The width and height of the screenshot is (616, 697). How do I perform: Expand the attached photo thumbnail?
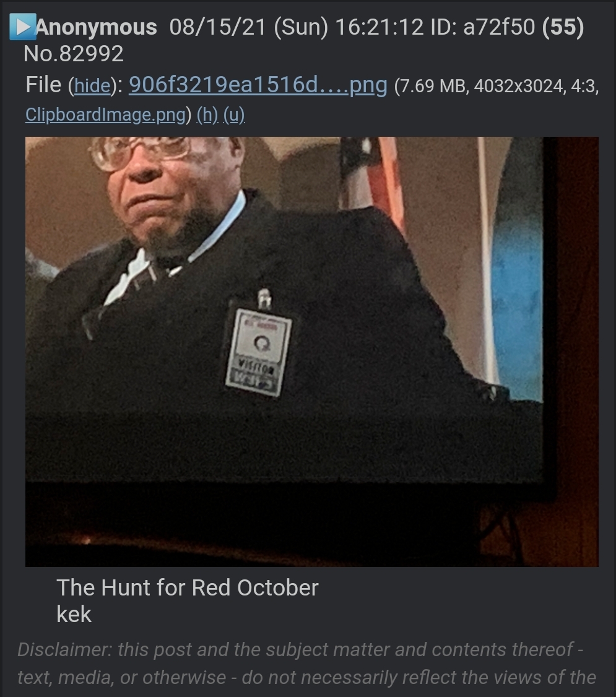pyautogui.click(x=311, y=352)
